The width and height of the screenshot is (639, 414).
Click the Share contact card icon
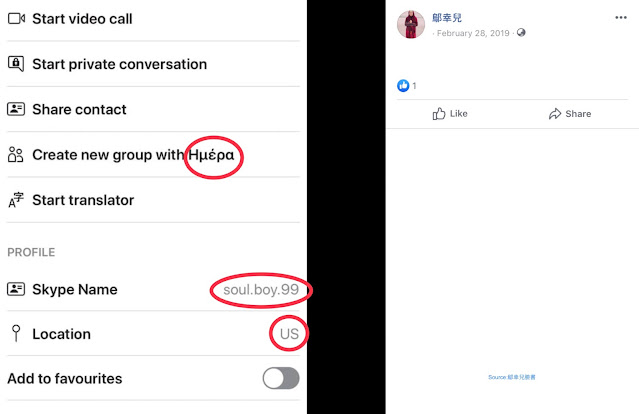[16, 109]
